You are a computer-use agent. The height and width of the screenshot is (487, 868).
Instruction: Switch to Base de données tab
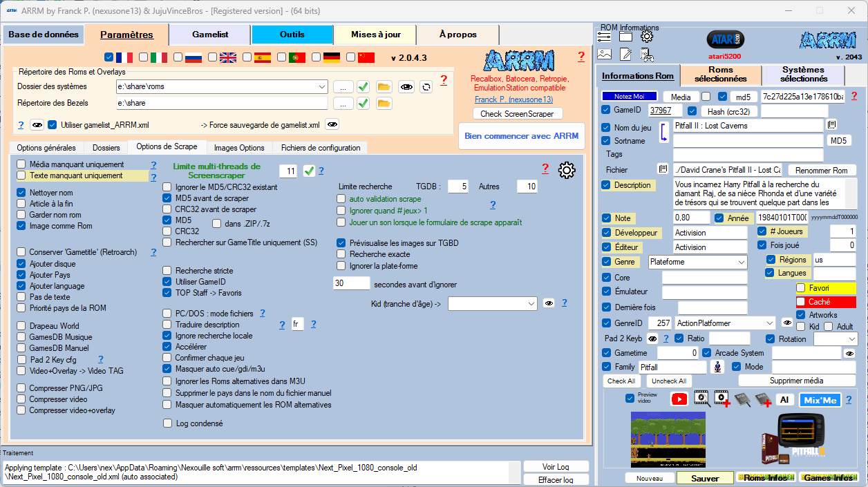point(44,35)
